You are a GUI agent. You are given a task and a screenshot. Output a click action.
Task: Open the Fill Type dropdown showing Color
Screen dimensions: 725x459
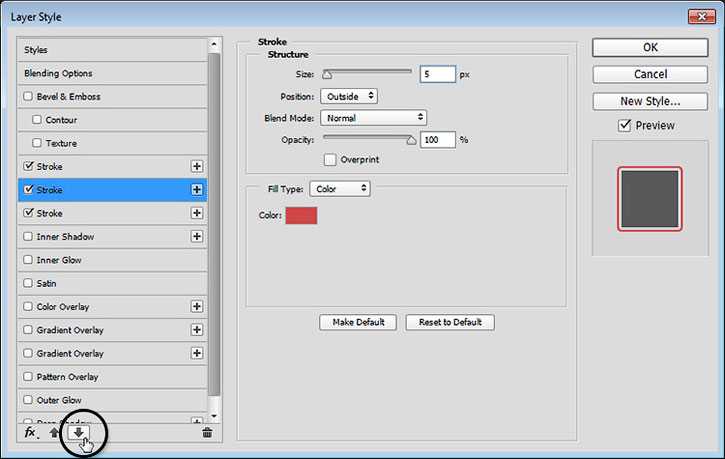[340, 189]
